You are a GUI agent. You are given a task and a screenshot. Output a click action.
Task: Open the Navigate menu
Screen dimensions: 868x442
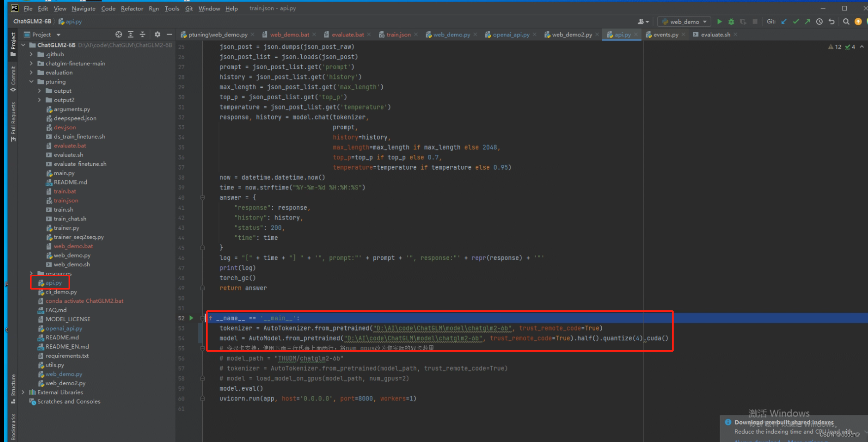83,8
